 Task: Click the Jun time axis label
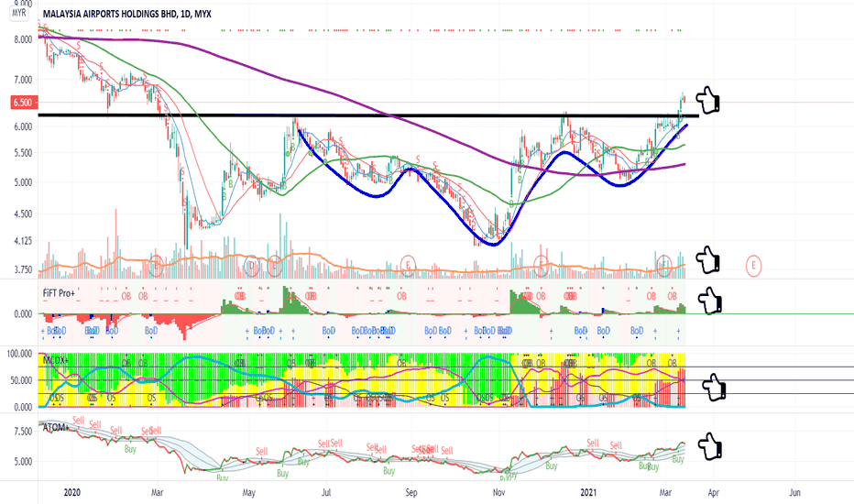794,493
